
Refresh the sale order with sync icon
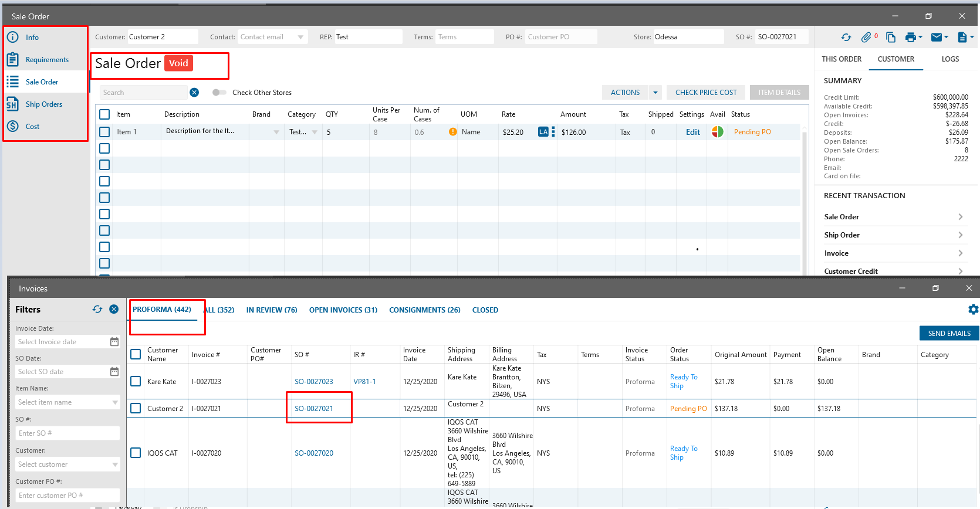click(x=846, y=37)
